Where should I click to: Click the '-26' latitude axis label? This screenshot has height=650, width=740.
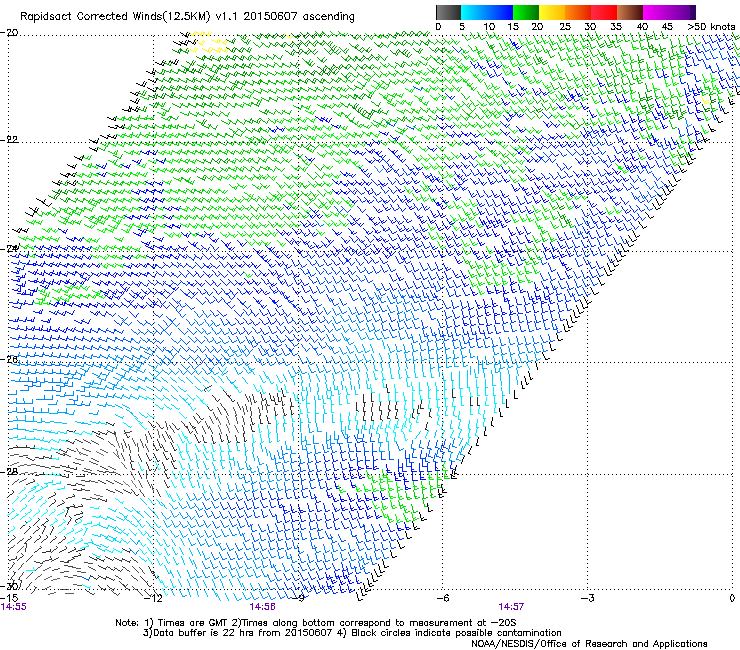pos(10,360)
